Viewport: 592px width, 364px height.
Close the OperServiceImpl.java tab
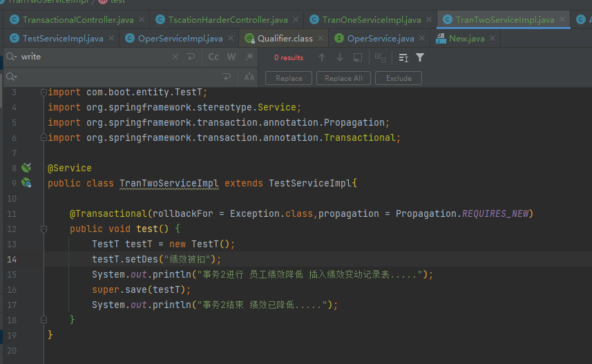coord(231,38)
